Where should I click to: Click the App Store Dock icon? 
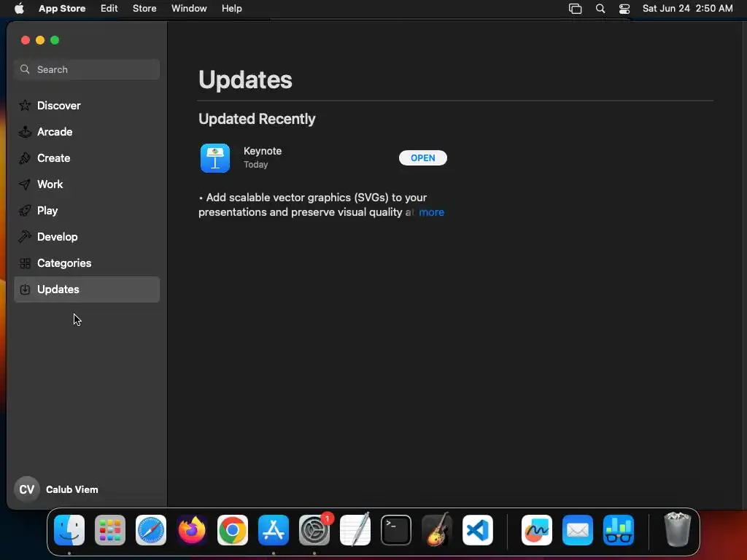[274, 530]
